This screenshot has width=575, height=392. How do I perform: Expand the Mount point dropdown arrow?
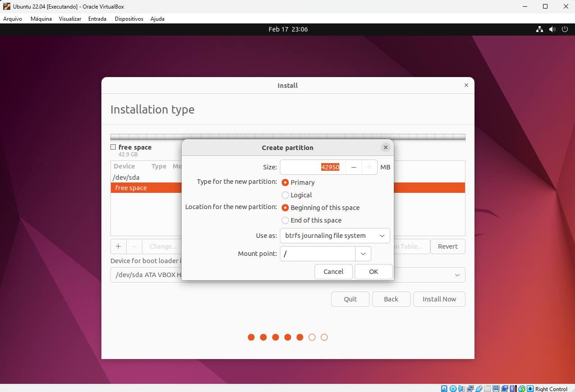pos(363,254)
